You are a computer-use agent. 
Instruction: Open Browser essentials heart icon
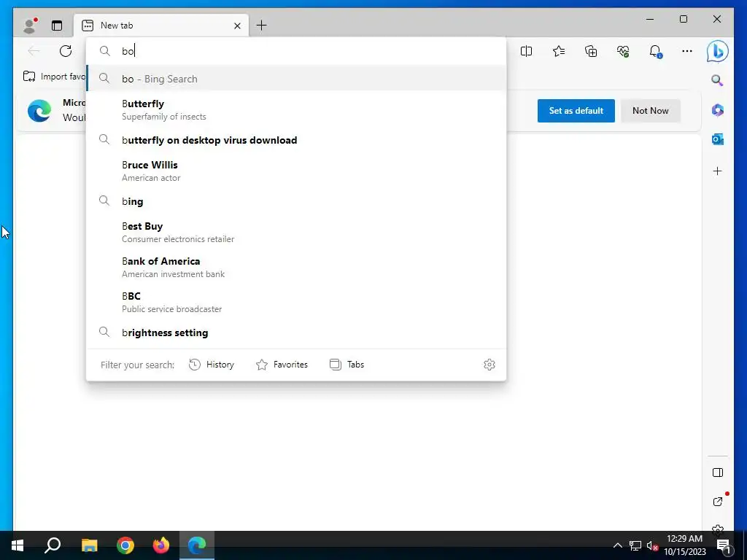[623, 51]
